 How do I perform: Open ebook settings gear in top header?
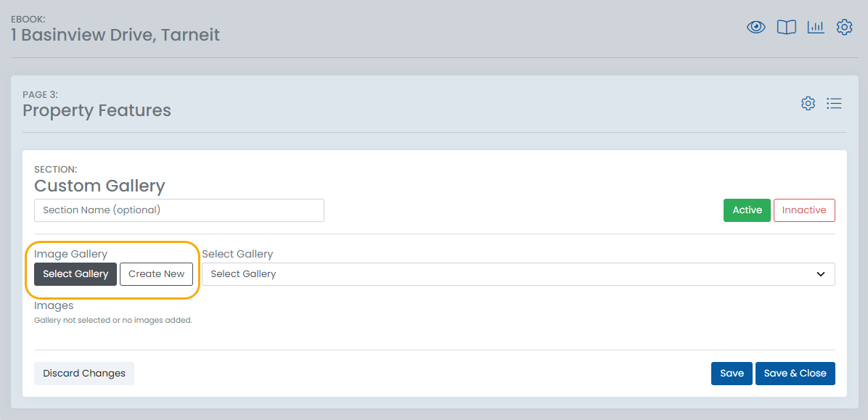tap(844, 28)
